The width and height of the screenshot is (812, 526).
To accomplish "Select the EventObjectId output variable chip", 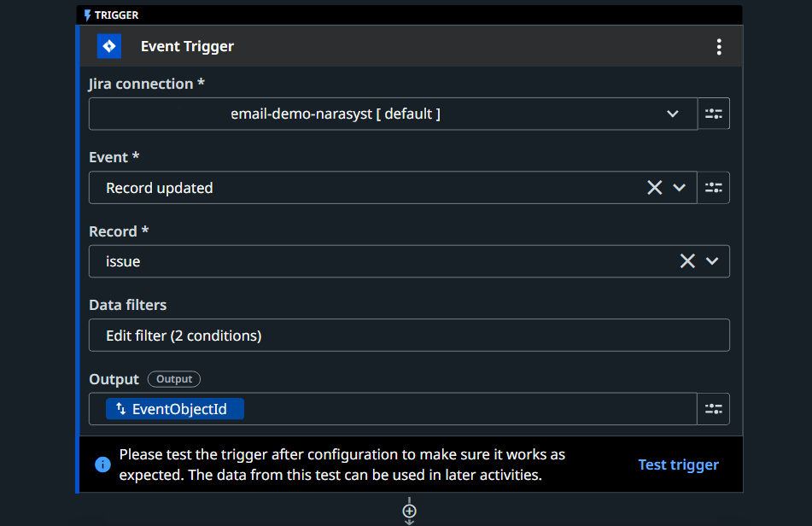I will tap(175, 409).
